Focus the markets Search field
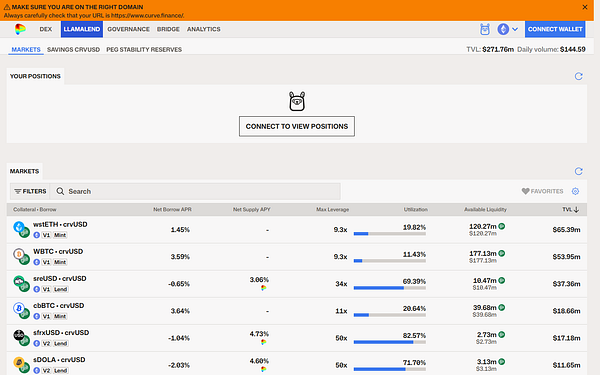The image size is (600, 375). pos(195,191)
